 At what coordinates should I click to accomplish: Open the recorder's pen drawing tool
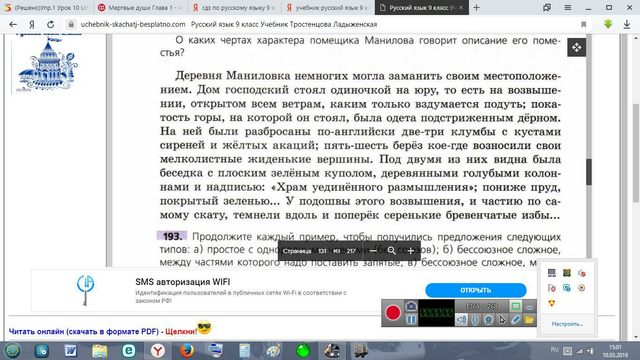(516, 320)
